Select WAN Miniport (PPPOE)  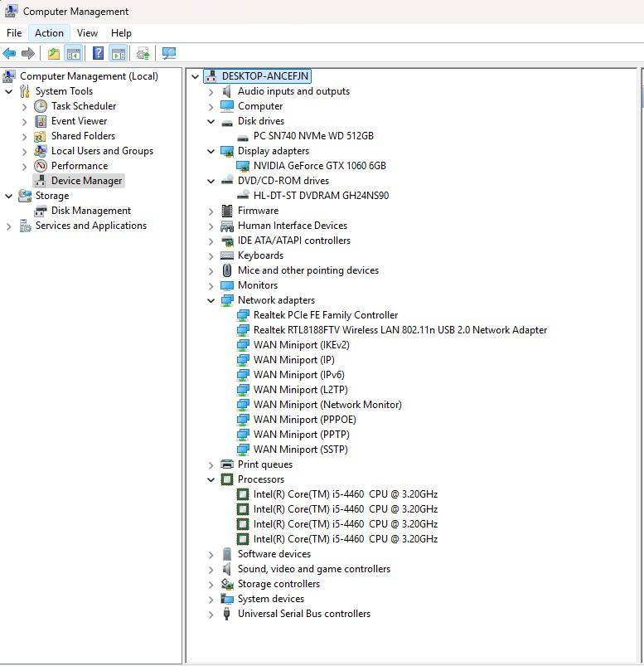point(304,419)
